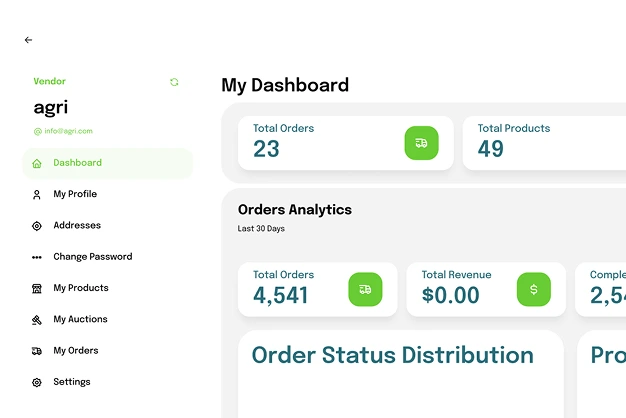Viewport: 626px width, 418px height.
Task: Click the home icon beside Dashboard
Action: (x=37, y=163)
